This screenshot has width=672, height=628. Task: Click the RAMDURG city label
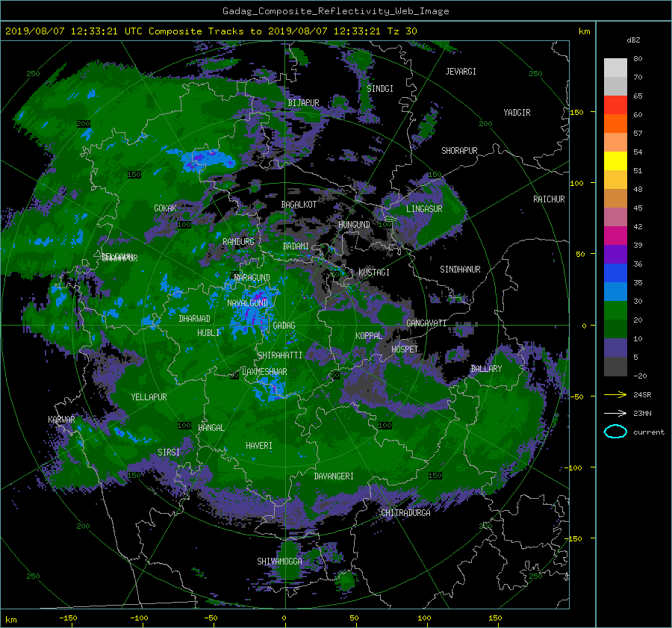(x=238, y=242)
